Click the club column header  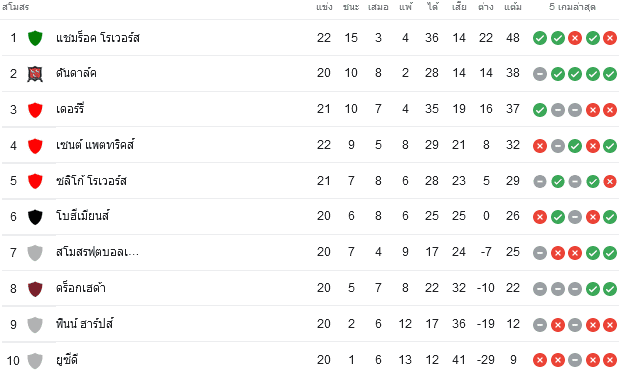point(15,7)
